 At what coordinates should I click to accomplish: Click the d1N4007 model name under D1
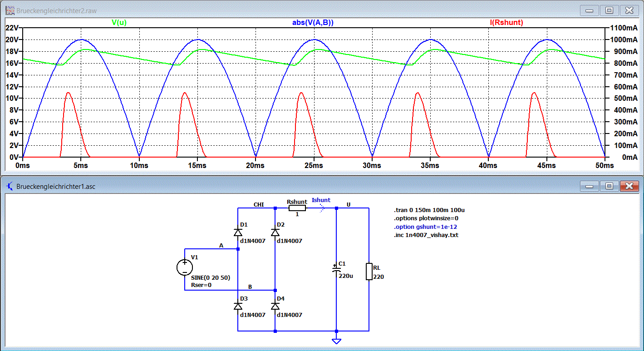(x=253, y=241)
